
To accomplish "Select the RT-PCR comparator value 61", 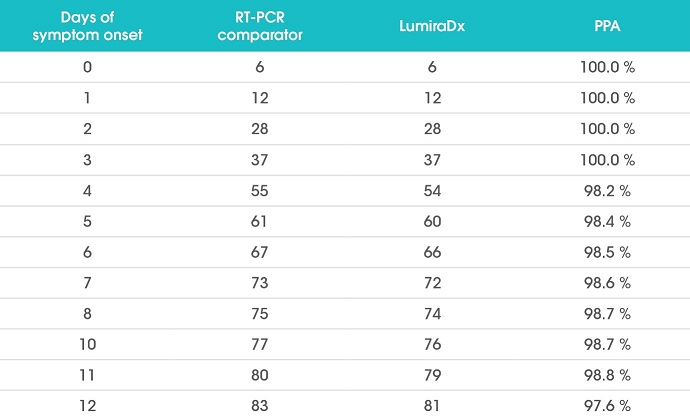I will [x=259, y=221].
